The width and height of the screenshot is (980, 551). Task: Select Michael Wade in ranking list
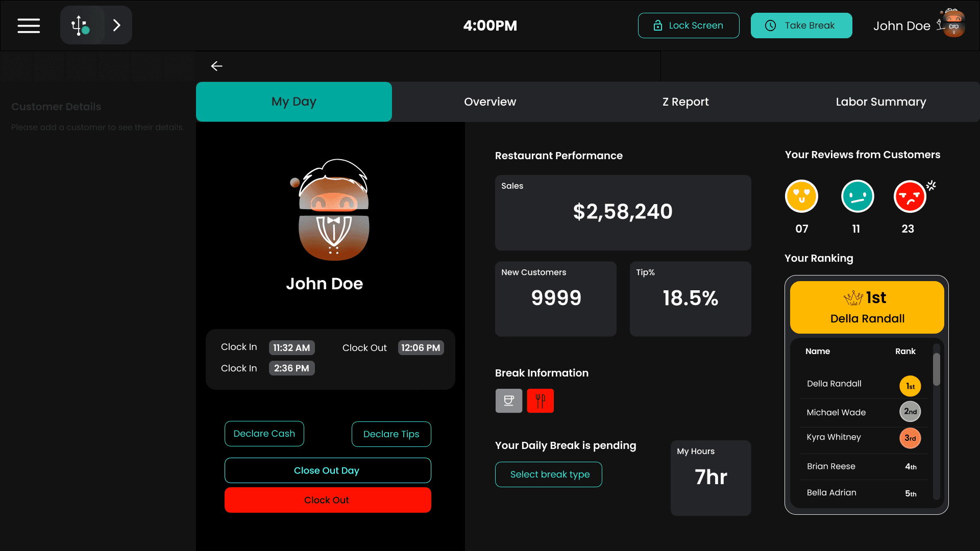pos(836,412)
